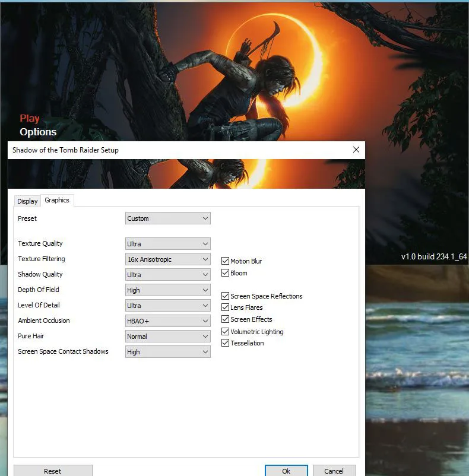Toggle Screen Space Reflections checkbox
The height and width of the screenshot is (476, 469).
tap(225, 296)
